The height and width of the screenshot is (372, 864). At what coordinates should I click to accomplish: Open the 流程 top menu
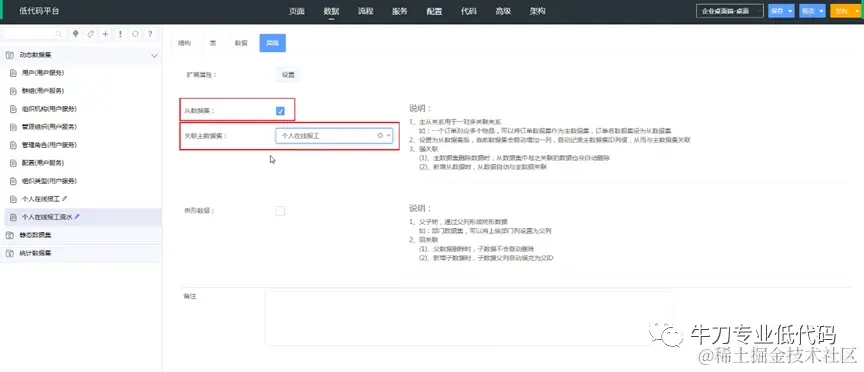[365, 11]
